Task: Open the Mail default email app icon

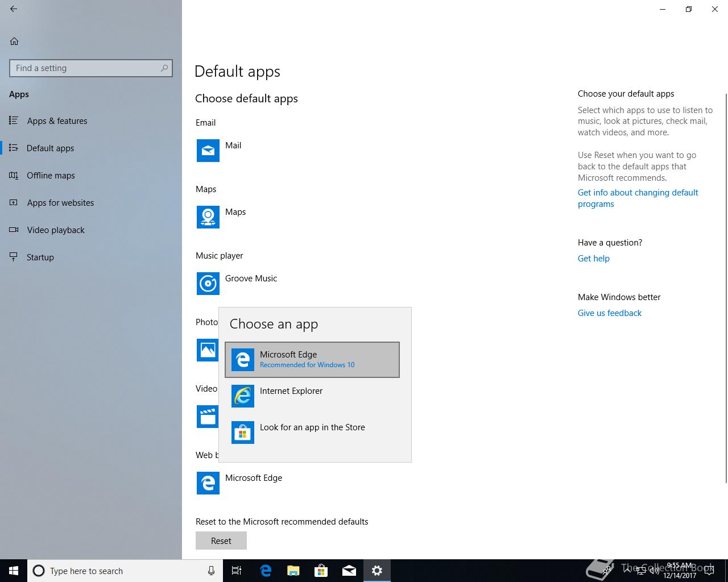Action: [x=208, y=151]
